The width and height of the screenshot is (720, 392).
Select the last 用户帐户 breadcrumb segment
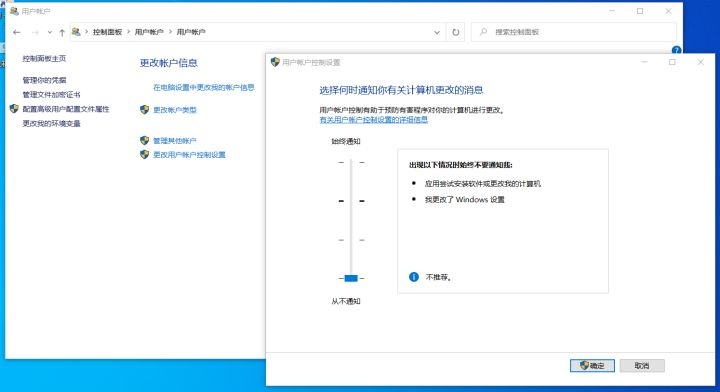point(191,32)
